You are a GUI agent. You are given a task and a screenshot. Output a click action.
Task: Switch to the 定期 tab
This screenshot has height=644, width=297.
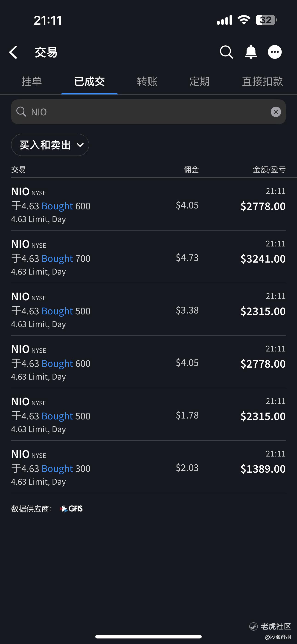[200, 82]
